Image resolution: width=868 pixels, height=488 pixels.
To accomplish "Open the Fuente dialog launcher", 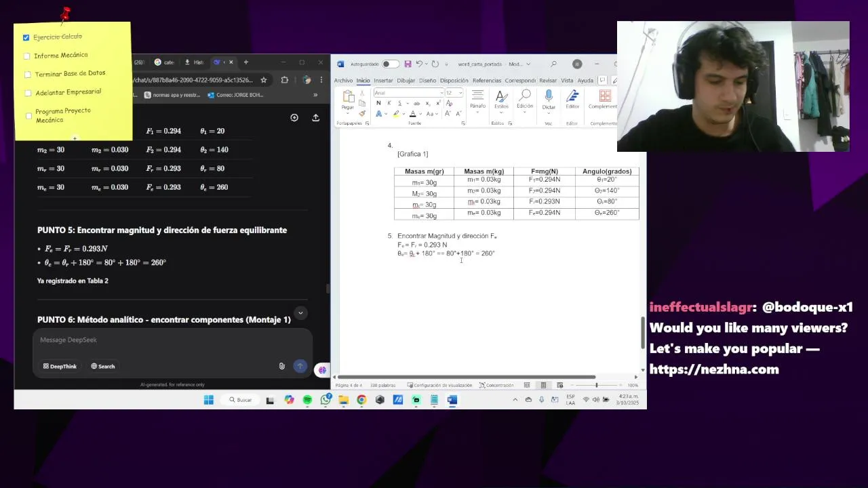I will (x=463, y=123).
